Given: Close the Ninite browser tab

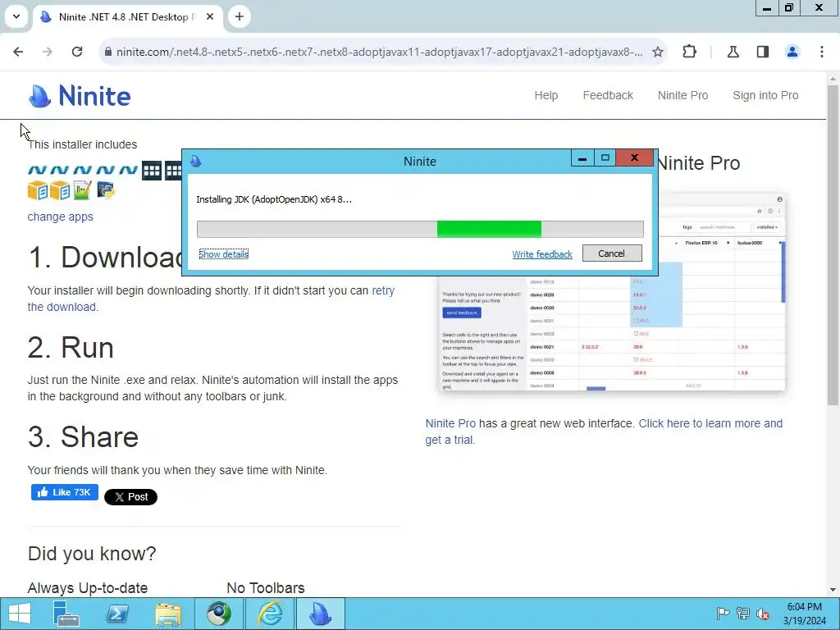Looking at the screenshot, I should click(x=210, y=16).
